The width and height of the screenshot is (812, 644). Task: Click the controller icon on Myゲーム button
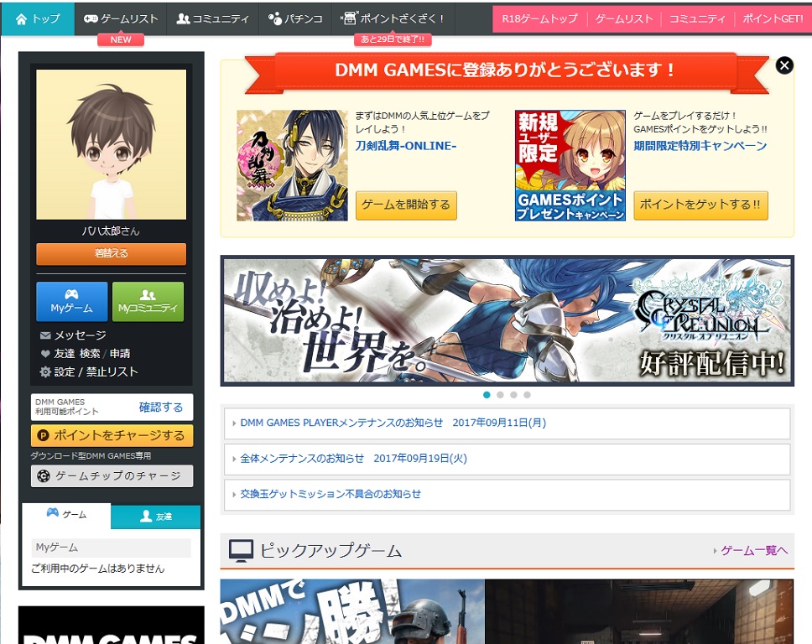point(71,294)
